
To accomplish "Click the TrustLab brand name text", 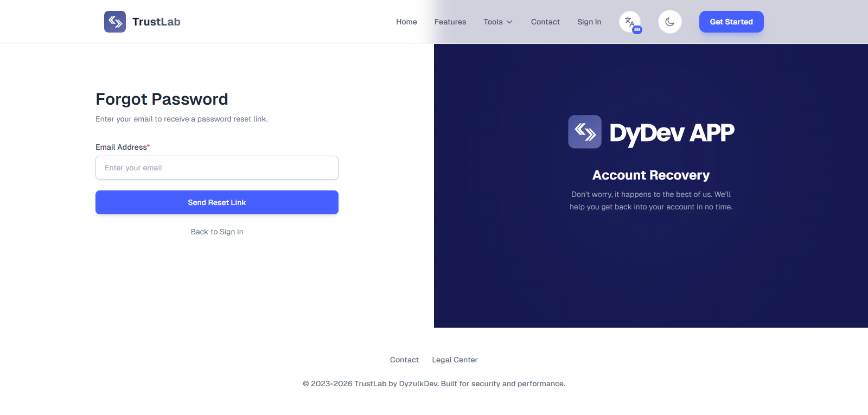I will pyautogui.click(x=156, y=22).
